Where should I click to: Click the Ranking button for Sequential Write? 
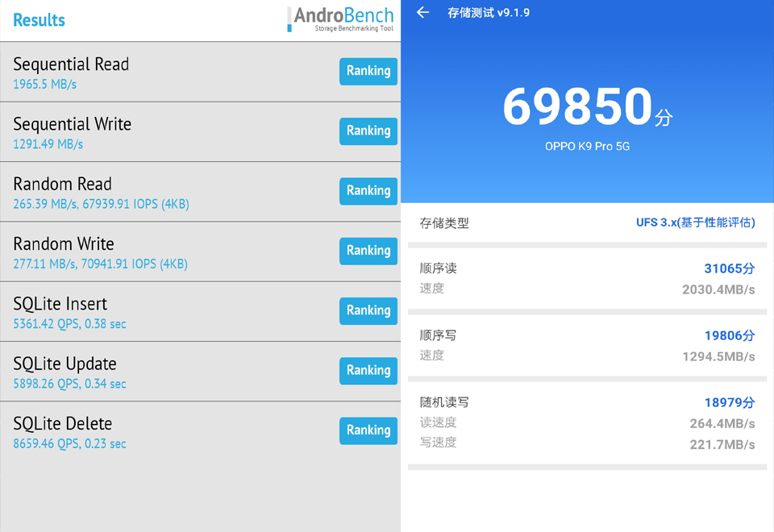tap(368, 131)
